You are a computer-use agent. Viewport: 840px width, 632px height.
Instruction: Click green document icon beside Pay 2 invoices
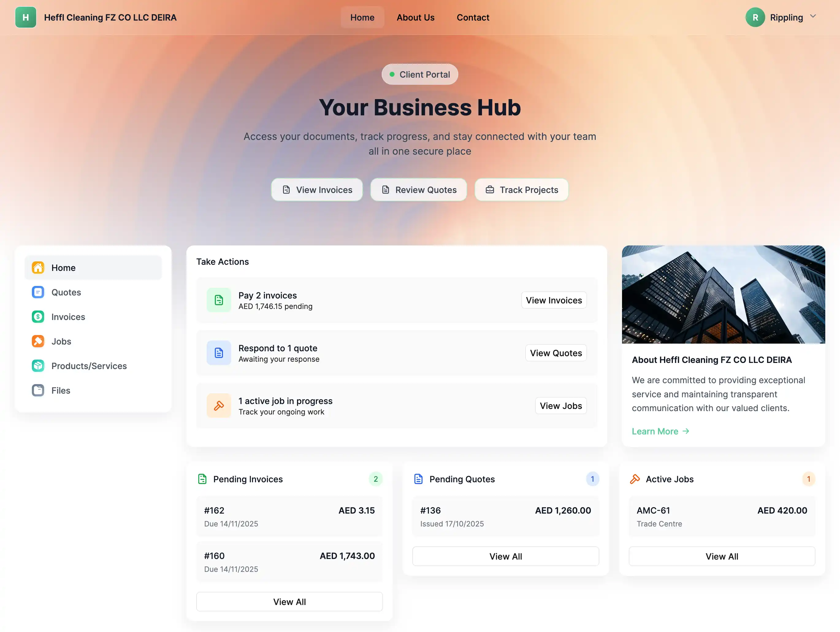click(x=219, y=300)
